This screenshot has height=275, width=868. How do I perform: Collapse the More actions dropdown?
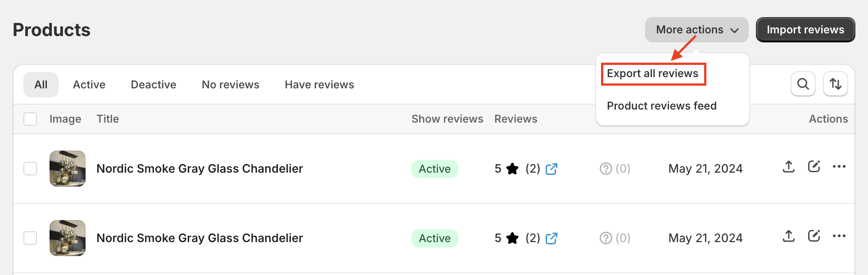(x=696, y=30)
